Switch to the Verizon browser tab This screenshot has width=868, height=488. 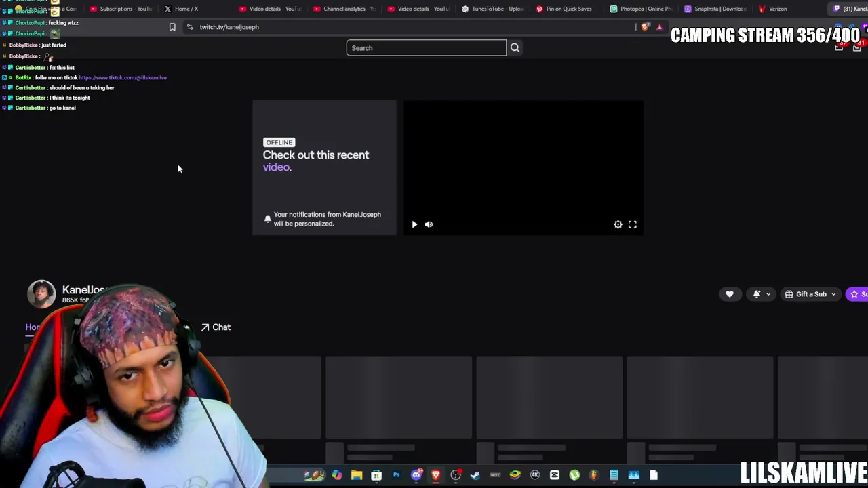pyautogui.click(x=773, y=9)
